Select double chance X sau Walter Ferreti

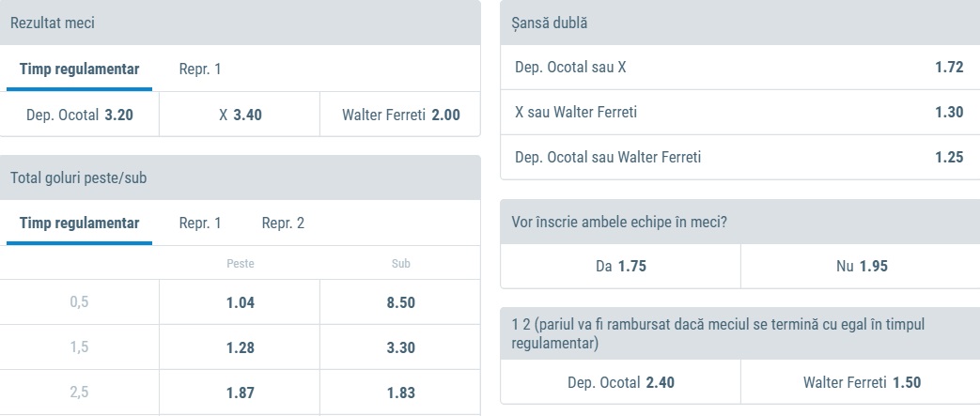tap(739, 113)
